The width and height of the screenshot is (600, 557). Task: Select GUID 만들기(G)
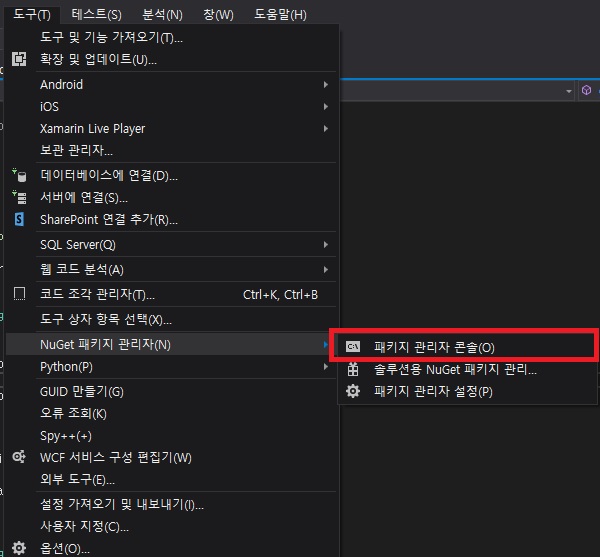(x=82, y=391)
